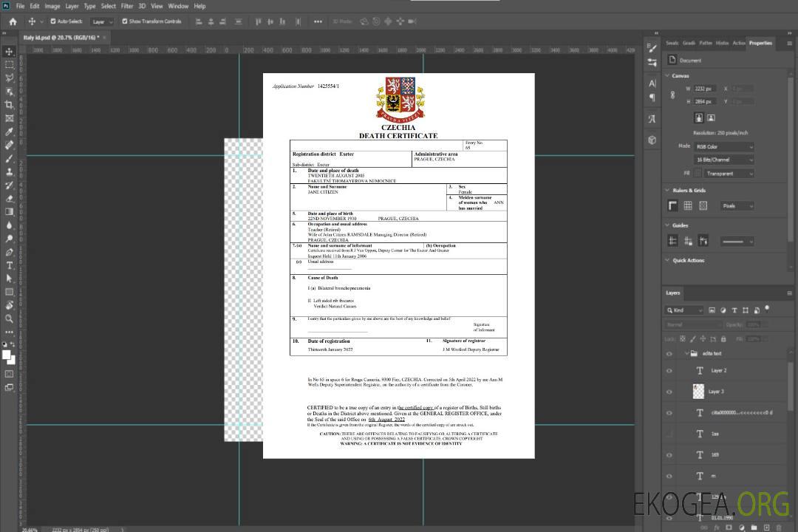Image resolution: width=798 pixels, height=532 pixels.
Task: Open the 16 Bits/Channel dropdown
Action: pos(724,160)
